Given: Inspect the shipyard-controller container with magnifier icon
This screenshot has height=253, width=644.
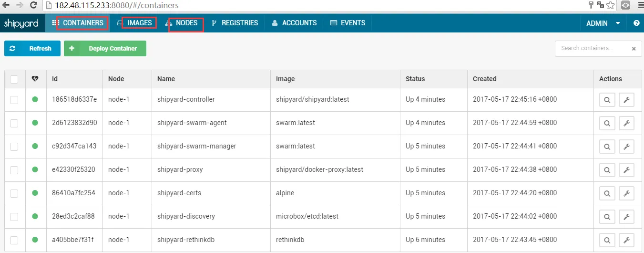Looking at the screenshot, I should 607,100.
